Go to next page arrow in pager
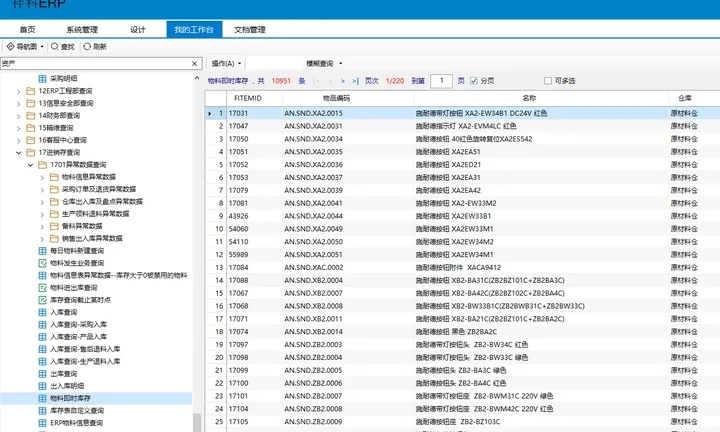This screenshot has width=720, height=432. [x=343, y=80]
